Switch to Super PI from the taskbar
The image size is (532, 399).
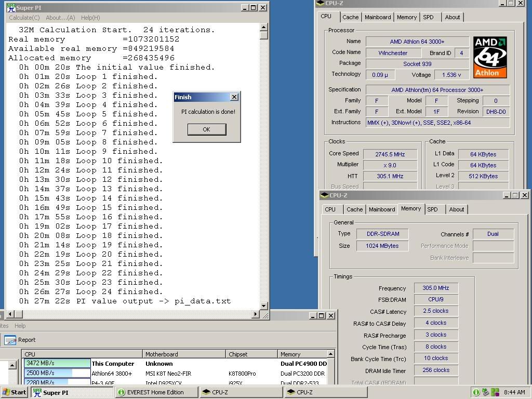coord(72,392)
